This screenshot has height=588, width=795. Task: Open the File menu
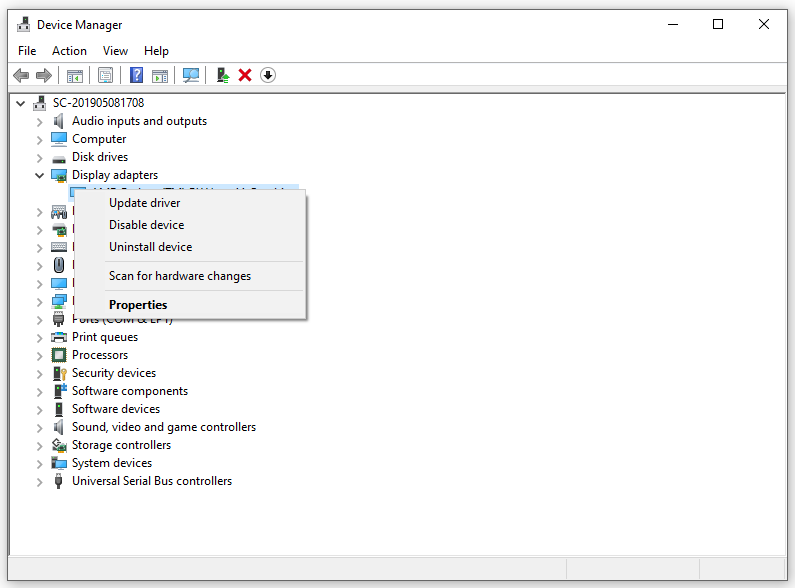tap(27, 51)
